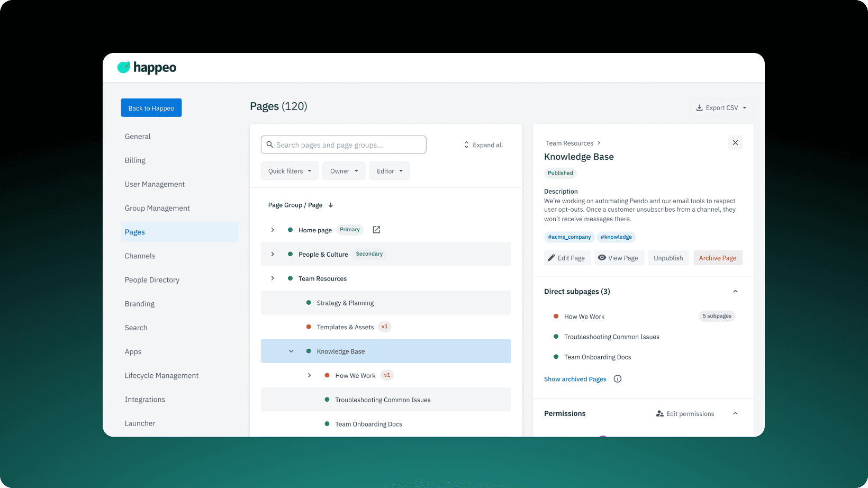Click the Edit Page pencil button
The width and height of the screenshot is (868, 488).
pos(566,258)
